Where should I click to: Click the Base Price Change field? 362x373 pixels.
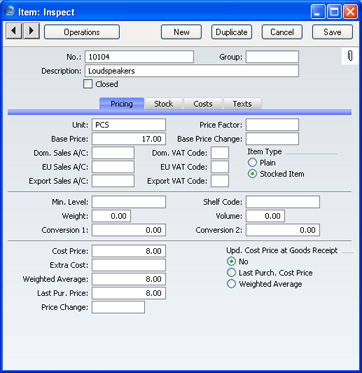click(x=272, y=139)
